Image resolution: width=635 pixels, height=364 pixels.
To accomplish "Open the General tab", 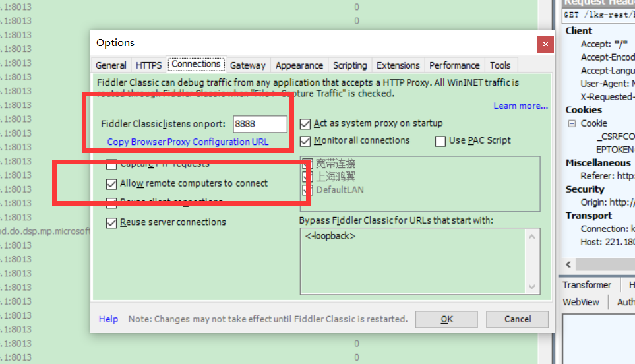I will pyautogui.click(x=111, y=65).
